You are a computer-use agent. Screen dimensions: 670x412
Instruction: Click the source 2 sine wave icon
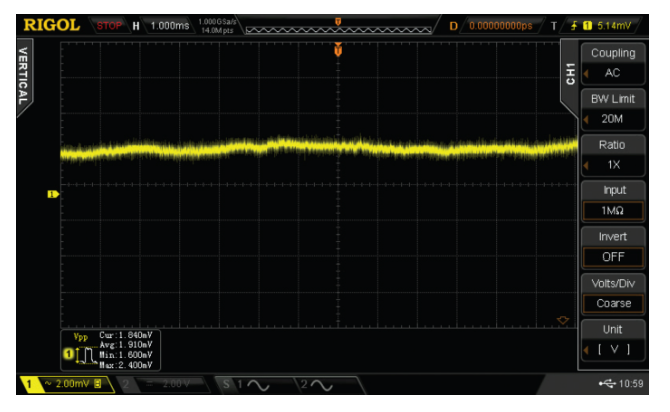coord(322,385)
